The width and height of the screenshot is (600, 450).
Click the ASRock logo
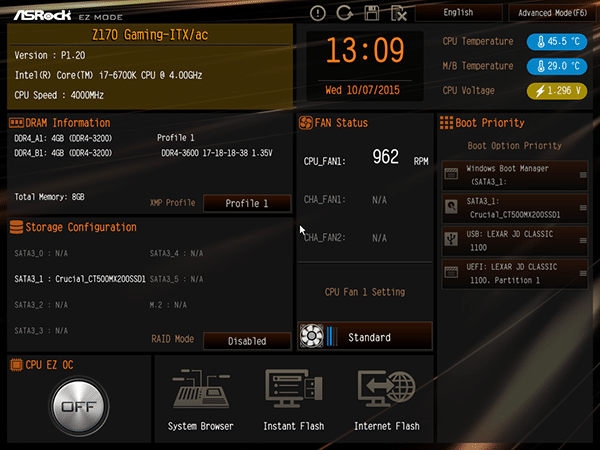[42, 15]
